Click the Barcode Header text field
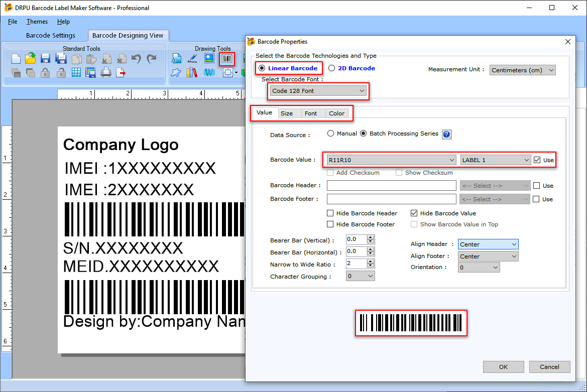 pyautogui.click(x=392, y=186)
